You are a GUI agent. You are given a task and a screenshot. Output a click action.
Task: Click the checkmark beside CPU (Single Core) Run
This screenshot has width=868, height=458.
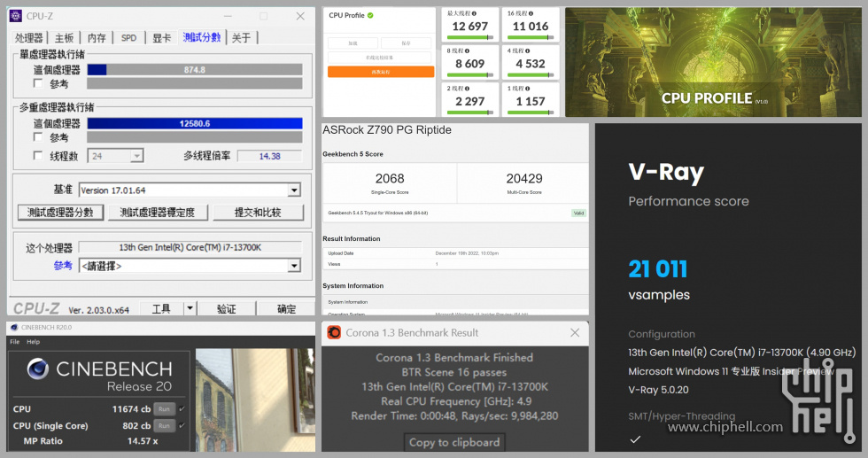182,425
